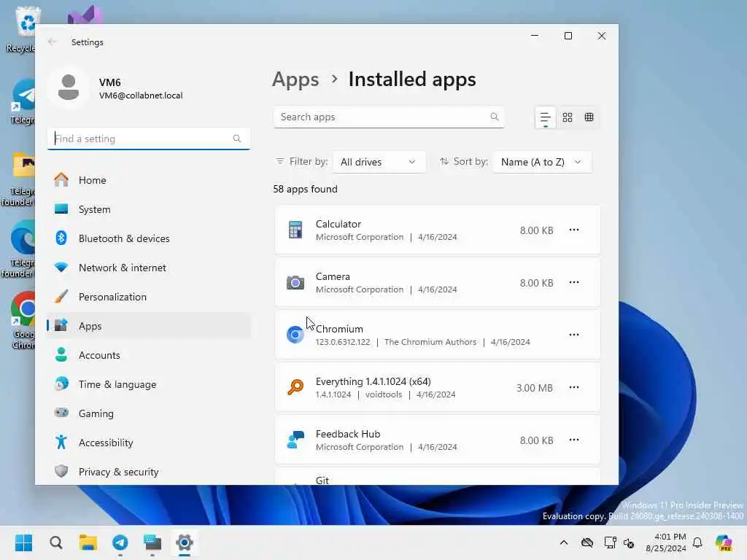Open more options for Calculator
This screenshot has width=747, height=560.
pyautogui.click(x=574, y=230)
